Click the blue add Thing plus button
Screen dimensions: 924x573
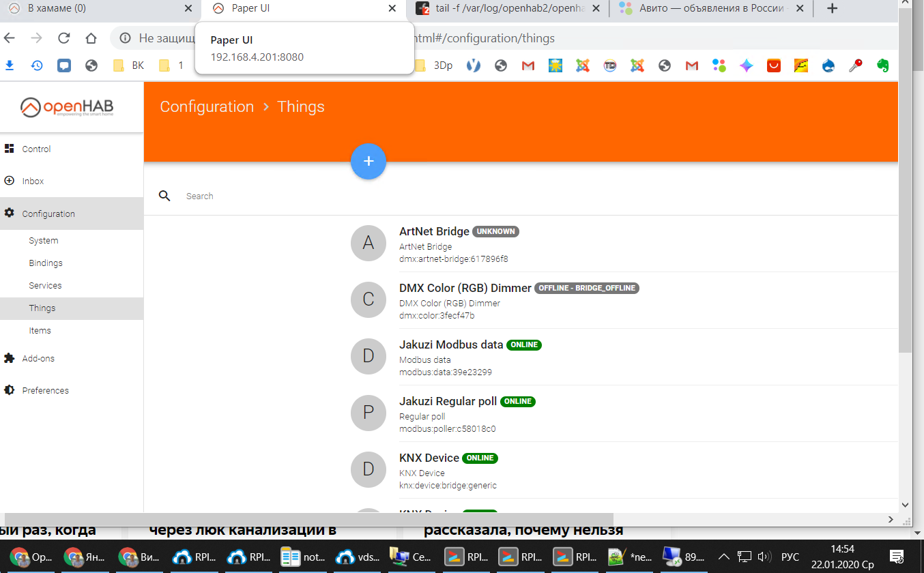[369, 162]
